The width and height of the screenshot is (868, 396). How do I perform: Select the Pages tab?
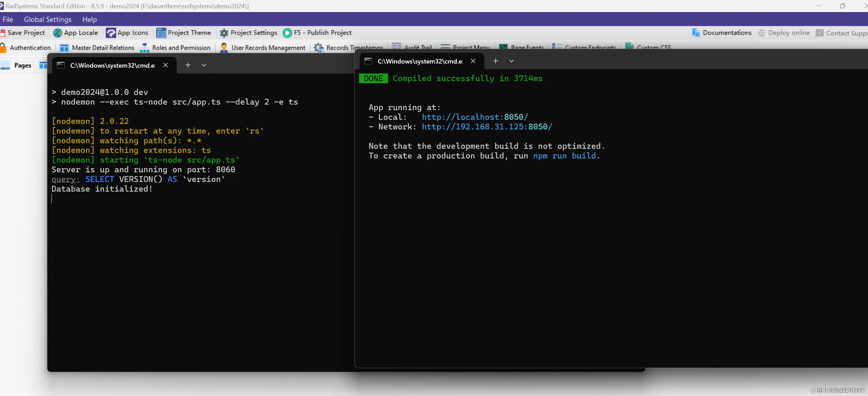point(22,65)
